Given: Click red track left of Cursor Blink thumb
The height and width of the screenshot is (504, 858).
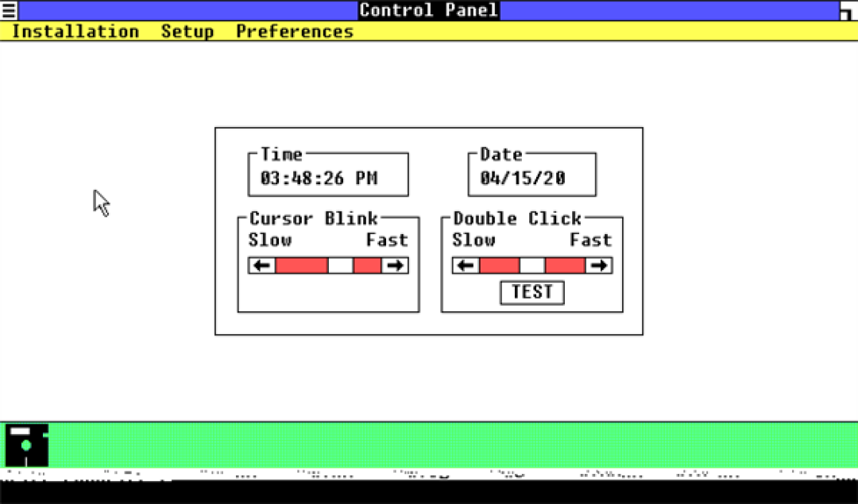Looking at the screenshot, I should 302,266.
